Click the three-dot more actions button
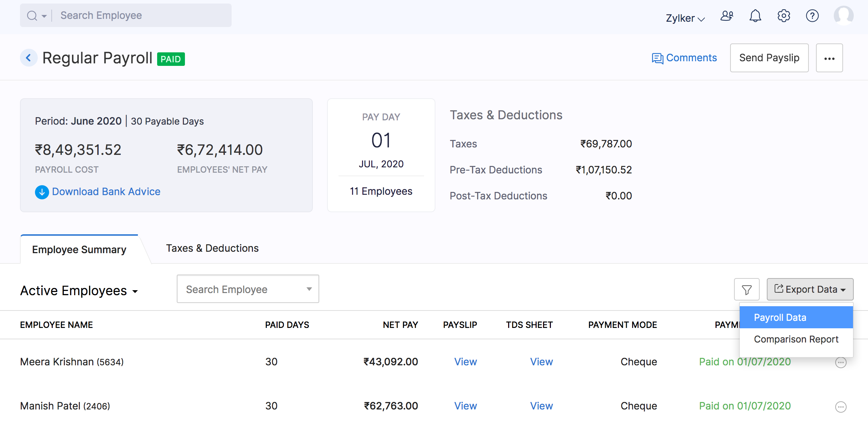The height and width of the screenshot is (423, 868). (x=829, y=58)
